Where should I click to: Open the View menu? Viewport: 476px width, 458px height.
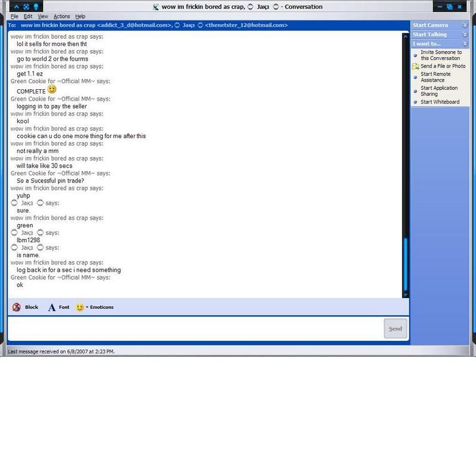(x=43, y=17)
